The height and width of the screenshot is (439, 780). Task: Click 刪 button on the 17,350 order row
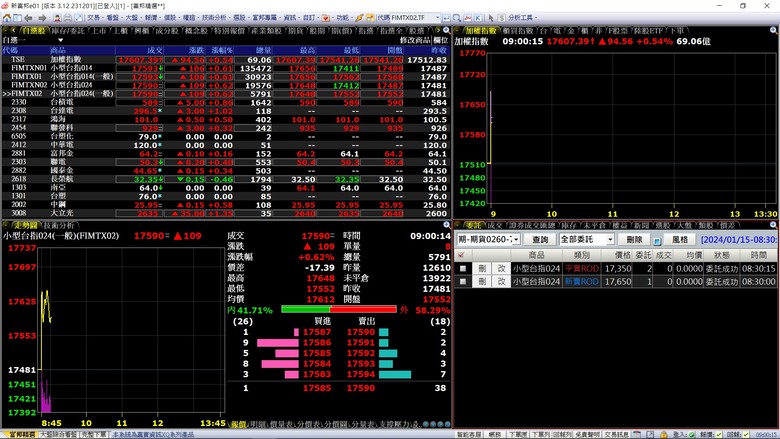(x=482, y=268)
